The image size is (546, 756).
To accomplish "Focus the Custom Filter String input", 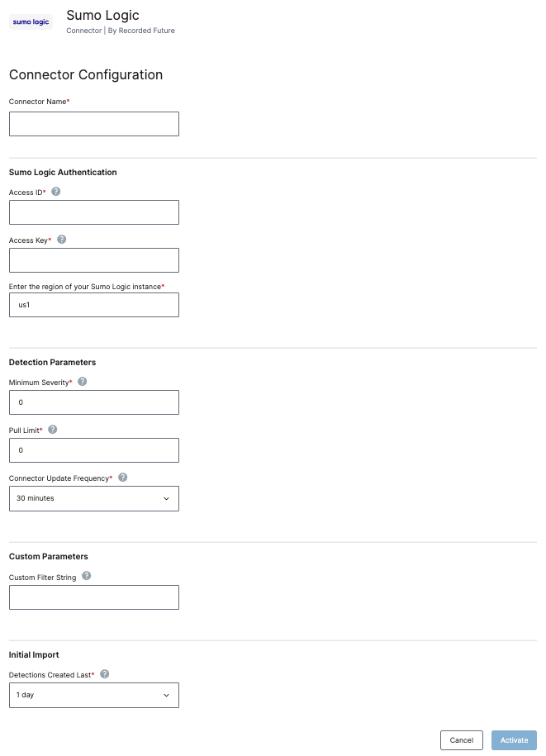I will tap(93, 597).
